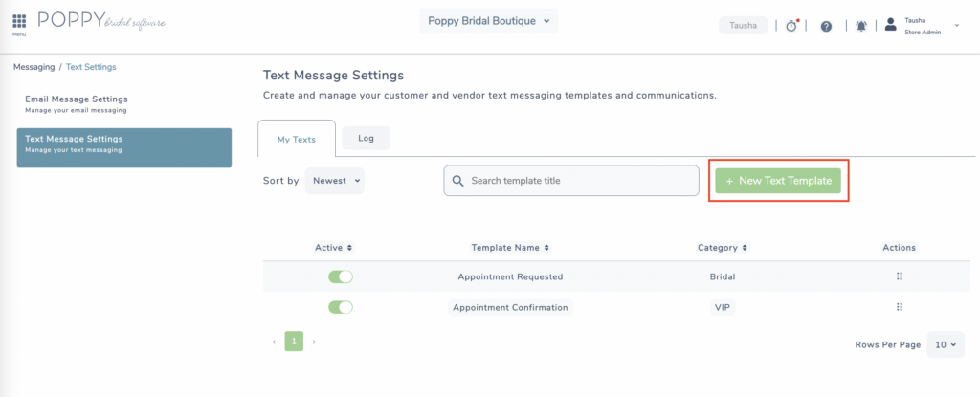Screen dimensions: 980x397
Task: Open the grid Menu icon
Action: point(19,21)
